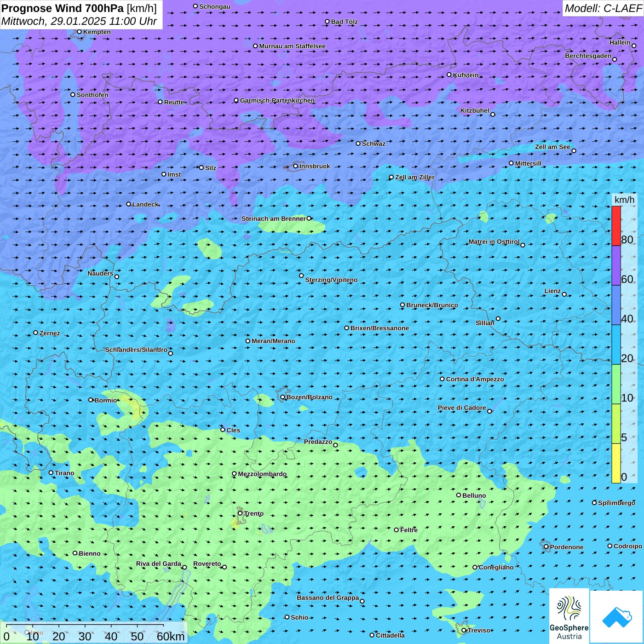Click the Treviso city marker
Viewport: 644px width, 644px height.
[x=464, y=630]
